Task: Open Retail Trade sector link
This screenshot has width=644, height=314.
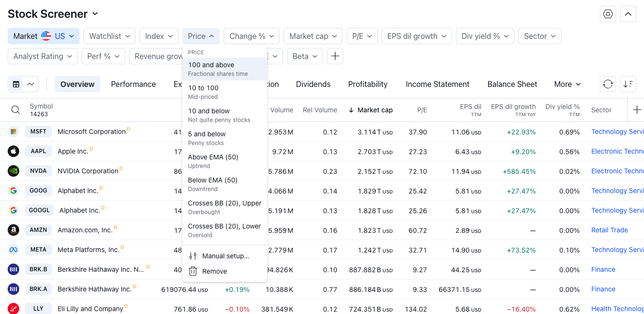Action: point(609,230)
